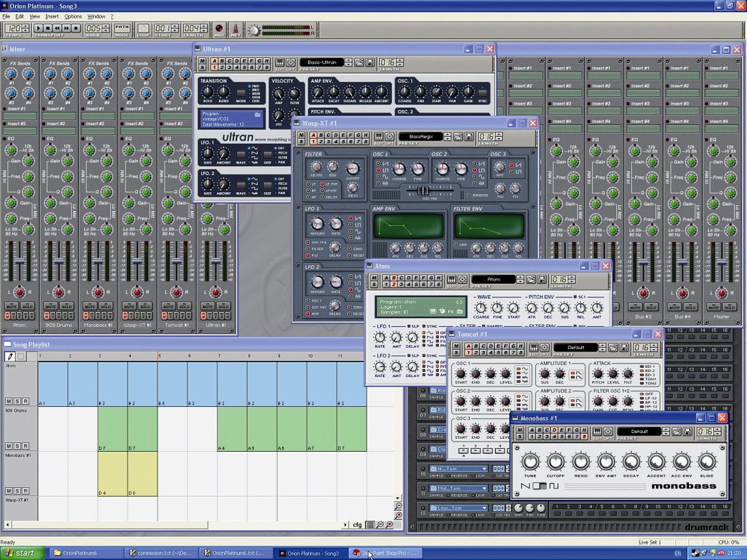Click the Atom channel volume fader in Mixer
Image resolution: width=747 pixels, height=560 pixels.
tap(19, 261)
